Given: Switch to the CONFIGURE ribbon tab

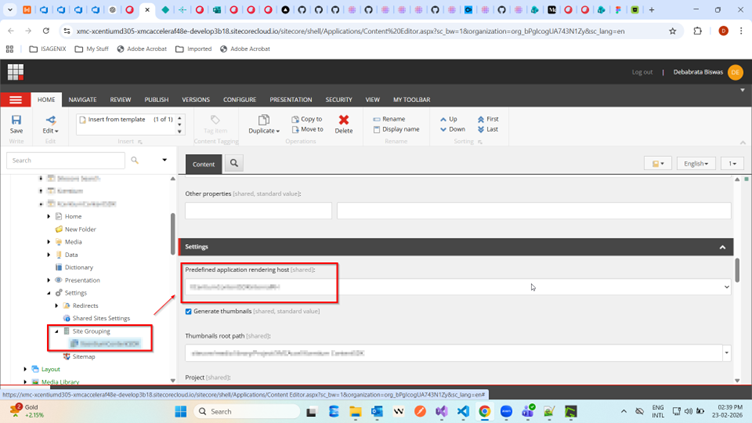Looking at the screenshot, I should click(239, 100).
